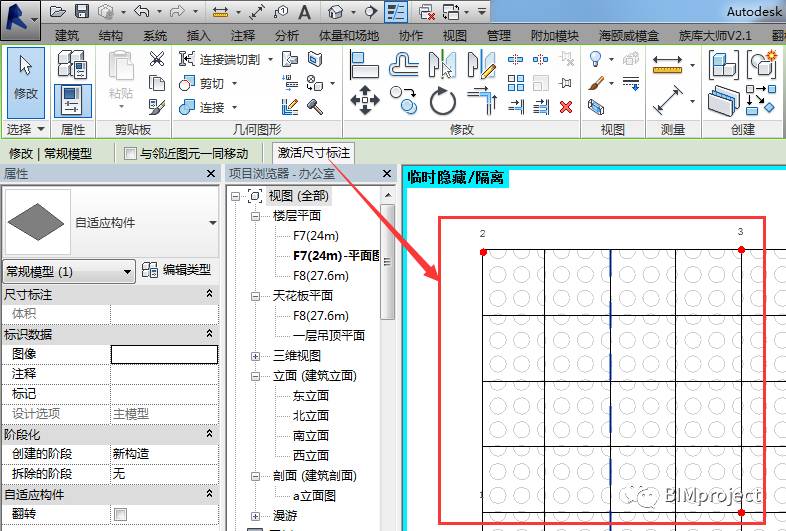
Task: Save the project with the floppy disk icon
Action: 82,12
